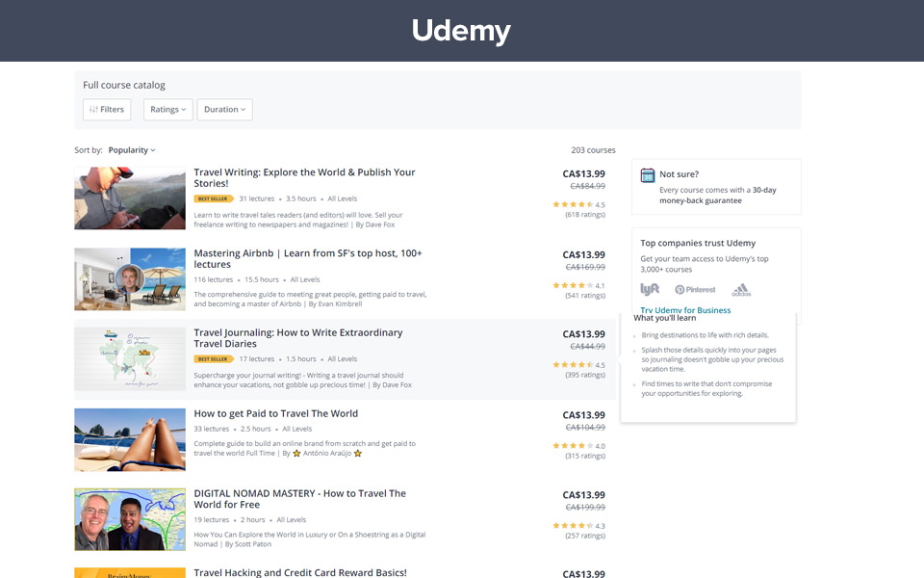Viewport: 924px width, 578px height.
Task: Click the '(395 ratings)' text
Action: 585,375
